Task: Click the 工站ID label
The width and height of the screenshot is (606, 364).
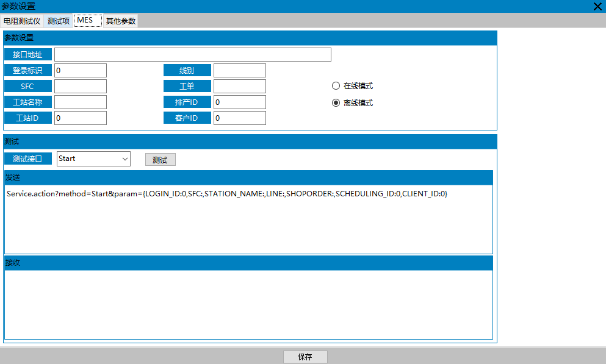Action: pos(28,118)
